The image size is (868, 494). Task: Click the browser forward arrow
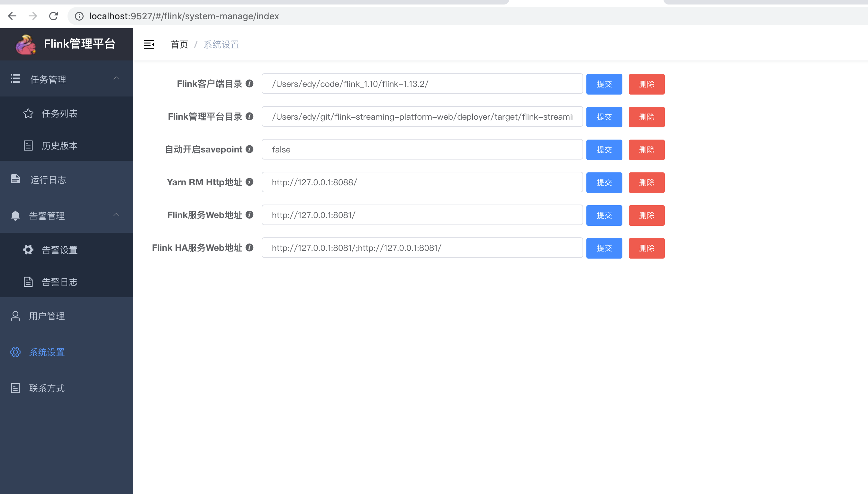33,16
